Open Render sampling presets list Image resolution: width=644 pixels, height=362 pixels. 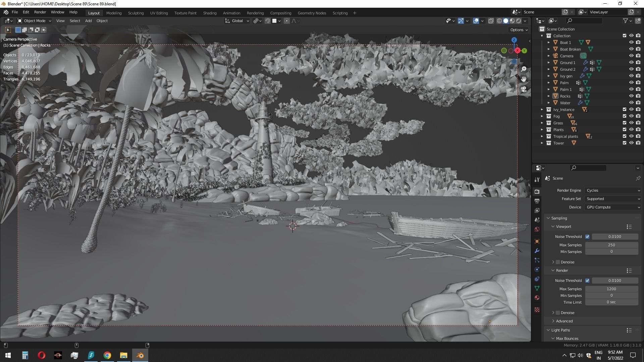pyautogui.click(x=629, y=270)
